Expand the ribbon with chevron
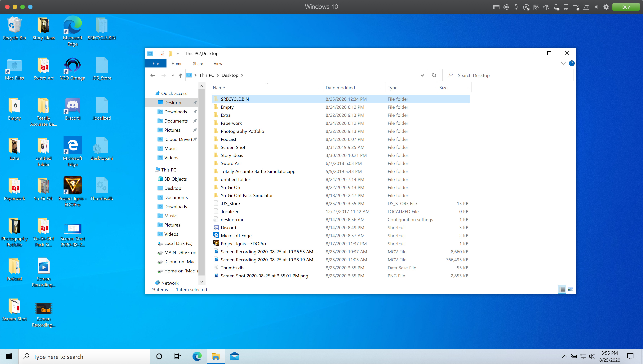 pyautogui.click(x=563, y=63)
